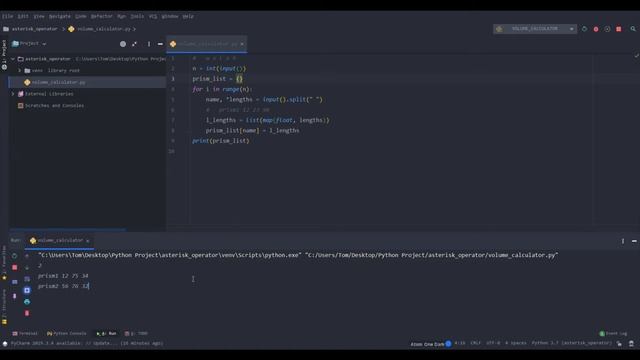Open the Terminal tool window

pyautogui.click(x=24, y=333)
